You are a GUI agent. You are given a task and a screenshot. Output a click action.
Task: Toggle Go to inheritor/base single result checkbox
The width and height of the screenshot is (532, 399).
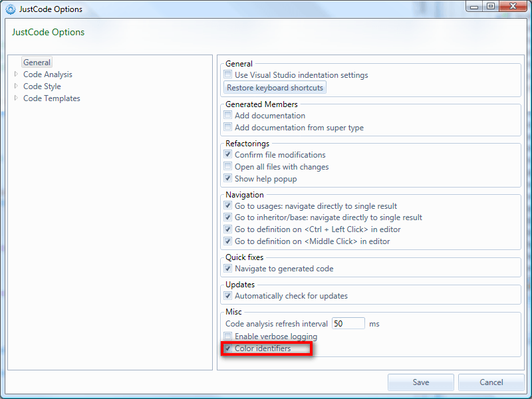click(227, 217)
